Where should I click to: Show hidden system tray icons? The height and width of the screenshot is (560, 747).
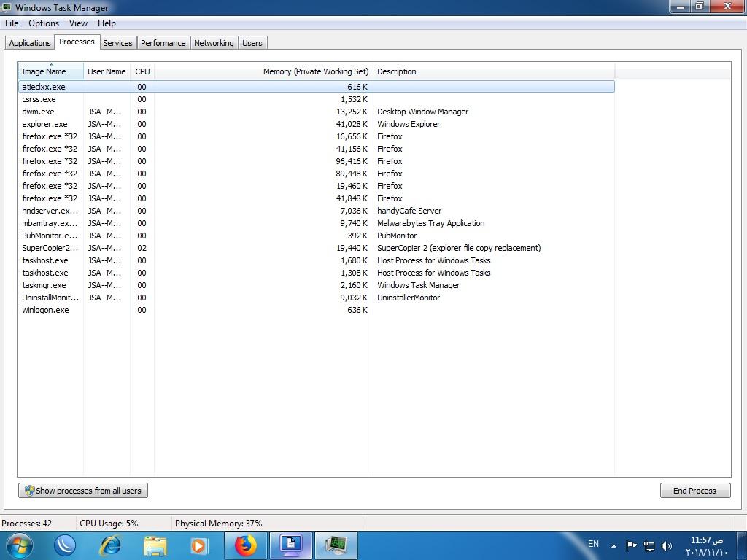point(614,545)
